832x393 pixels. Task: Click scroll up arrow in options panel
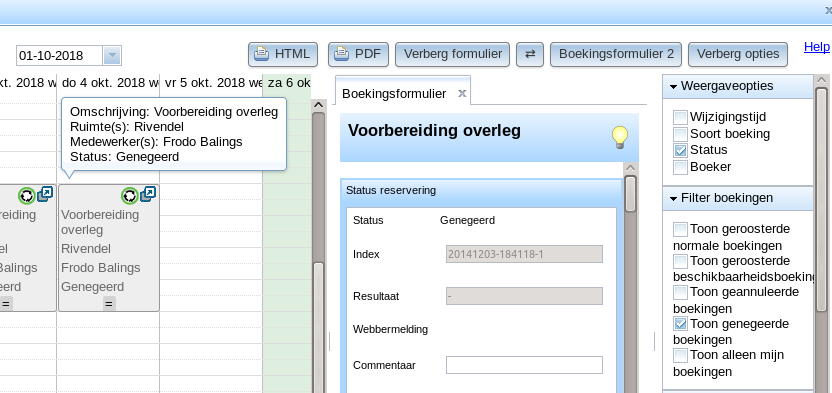pos(821,81)
